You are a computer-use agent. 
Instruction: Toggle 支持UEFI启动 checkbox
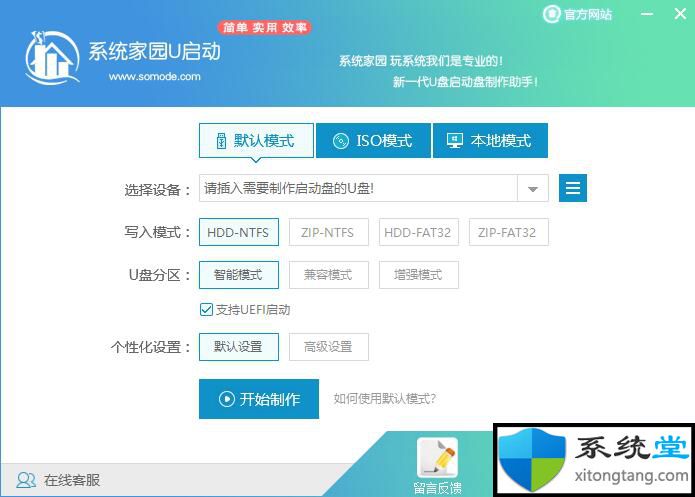tap(207, 310)
